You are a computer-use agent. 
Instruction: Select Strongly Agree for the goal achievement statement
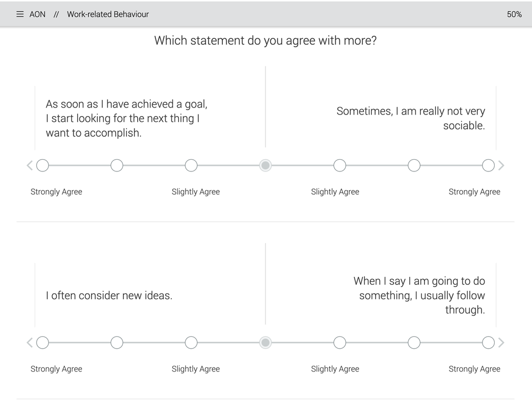tap(43, 165)
